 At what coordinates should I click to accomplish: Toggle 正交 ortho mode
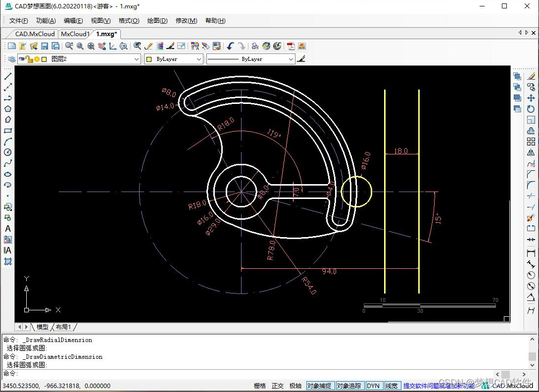pyautogui.click(x=277, y=386)
